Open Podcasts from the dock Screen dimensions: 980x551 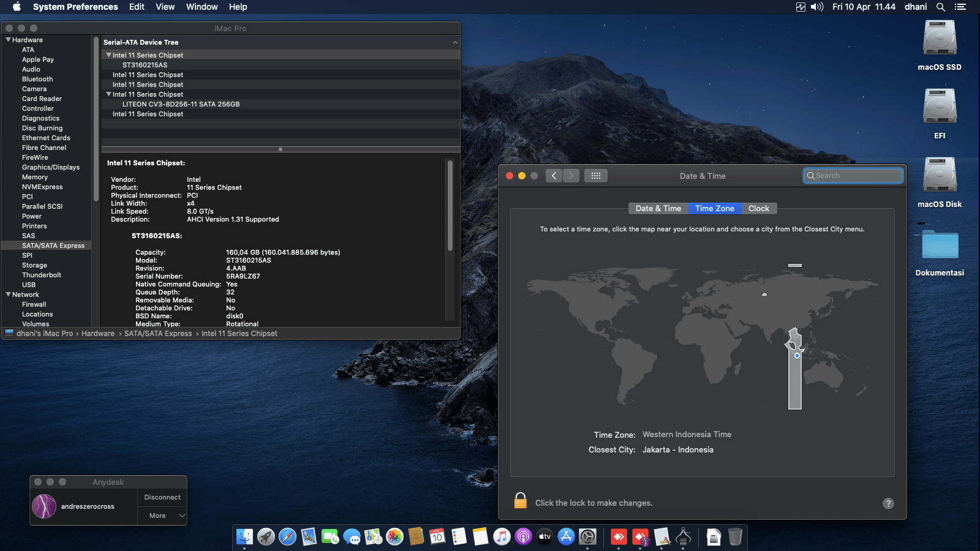[523, 537]
